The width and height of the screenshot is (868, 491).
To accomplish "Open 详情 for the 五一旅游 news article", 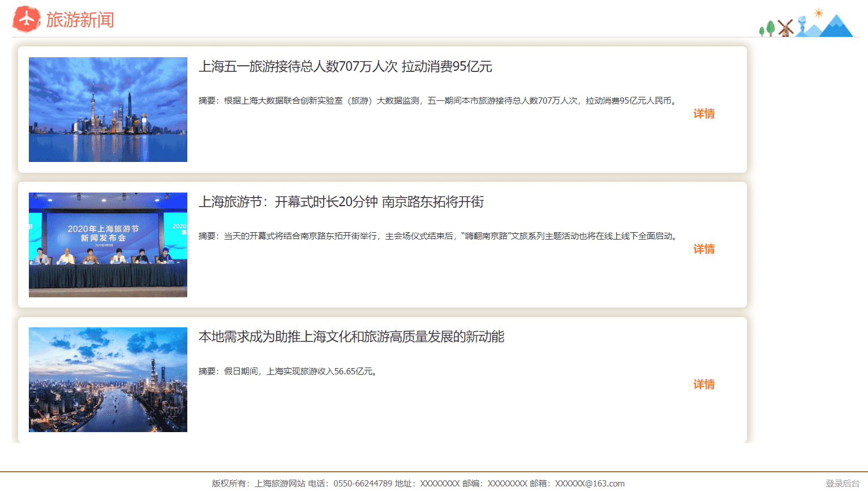I will [703, 113].
